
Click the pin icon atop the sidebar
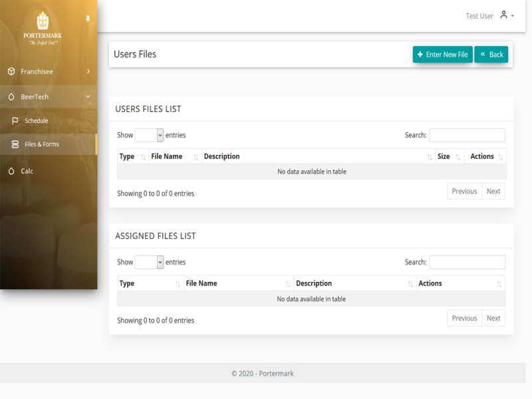(87, 19)
